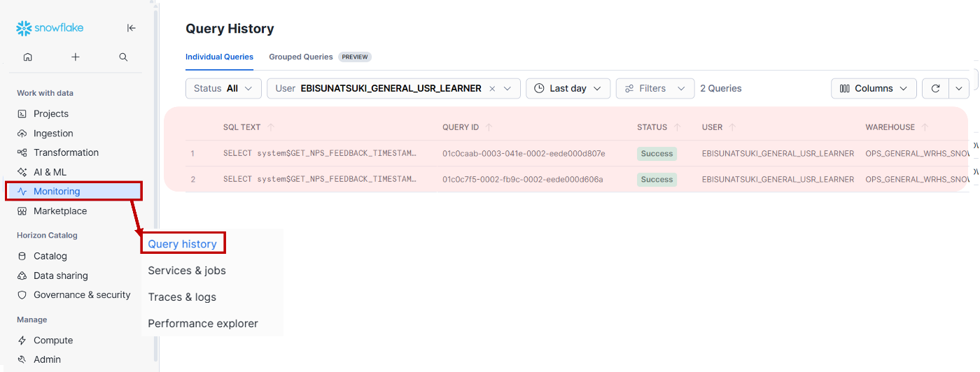
Task: Click the Transformation icon
Action: click(22, 152)
